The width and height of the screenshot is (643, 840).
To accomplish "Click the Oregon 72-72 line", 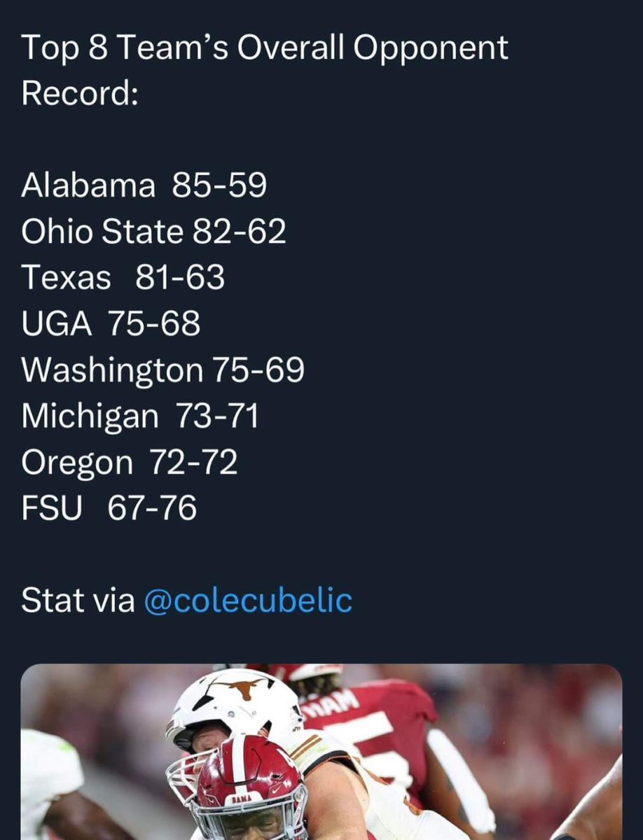I will 130,463.
